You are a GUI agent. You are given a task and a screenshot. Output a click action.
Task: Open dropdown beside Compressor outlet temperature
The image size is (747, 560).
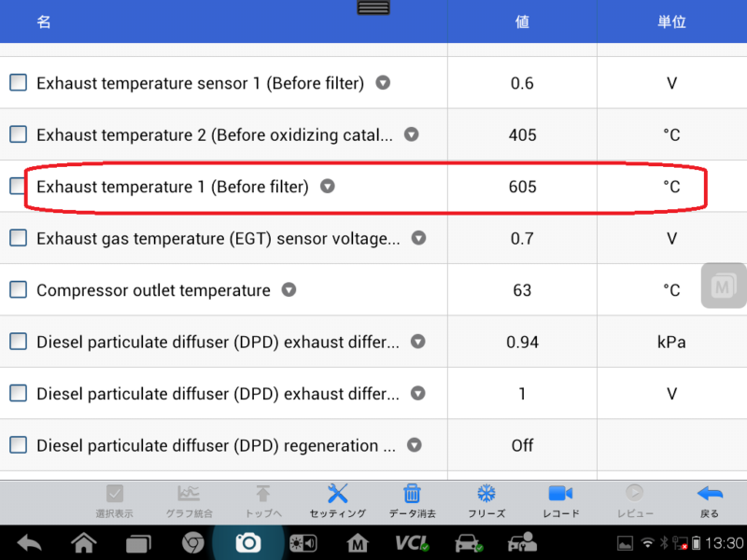coord(289,290)
